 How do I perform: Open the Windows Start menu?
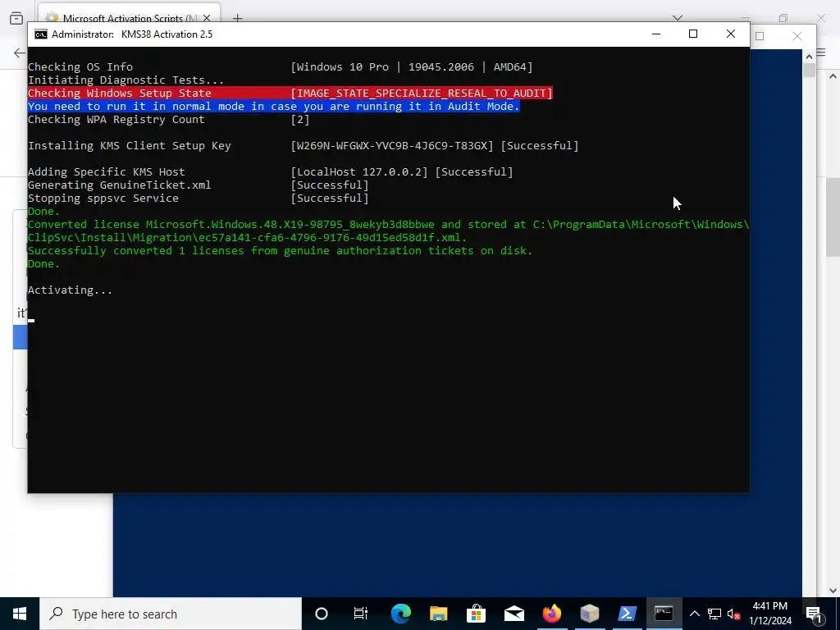[x=20, y=614]
